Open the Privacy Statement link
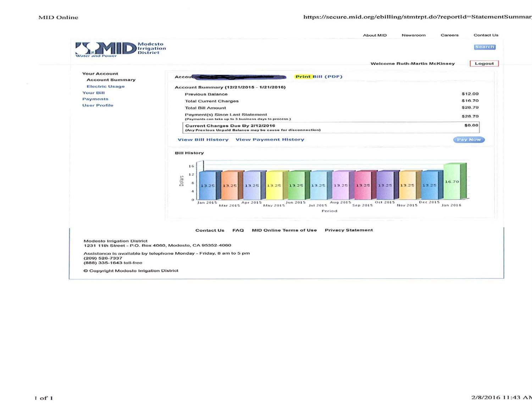532x411 pixels. 349,230
